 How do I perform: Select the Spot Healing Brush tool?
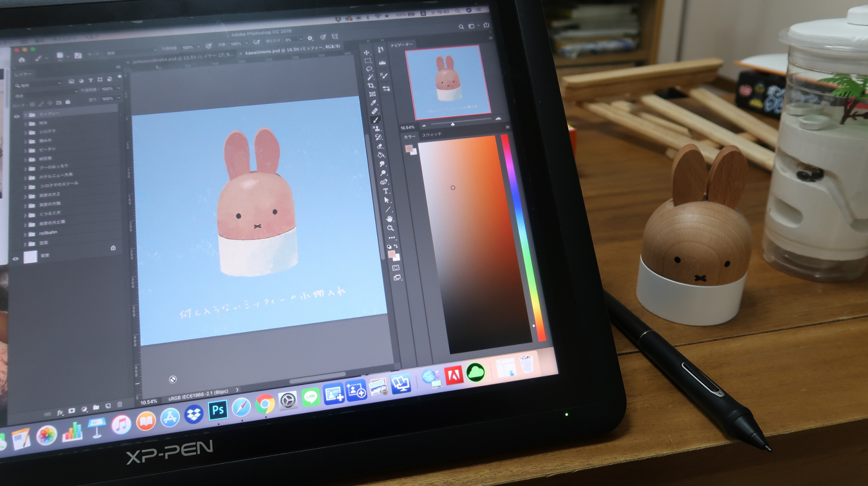coord(374,111)
